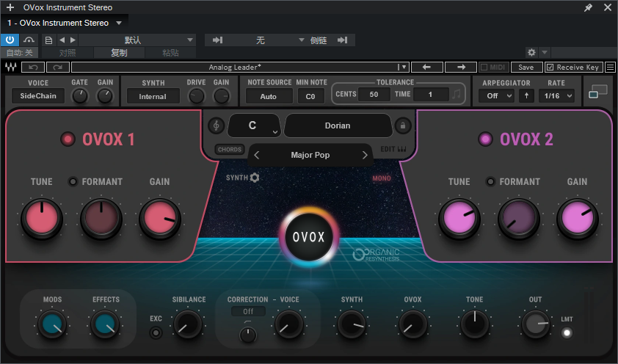Select next chord preset right chevron
Viewport: 618px width, 364px height.
click(365, 155)
